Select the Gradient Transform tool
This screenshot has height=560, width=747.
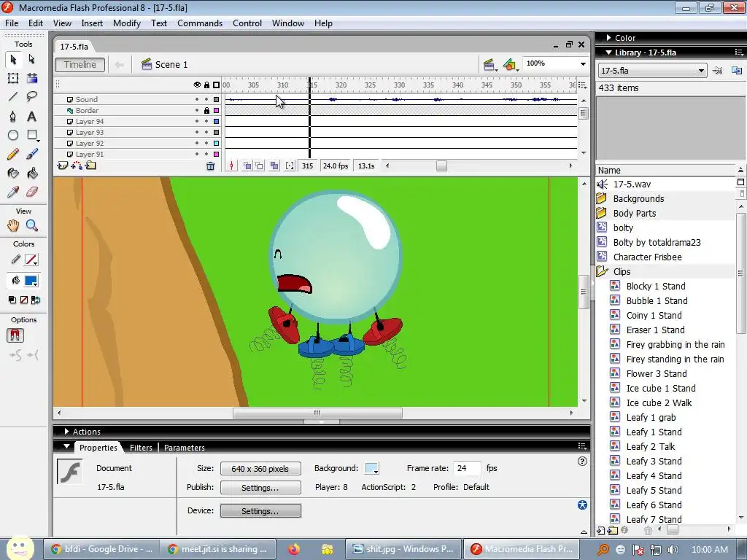coord(32,78)
